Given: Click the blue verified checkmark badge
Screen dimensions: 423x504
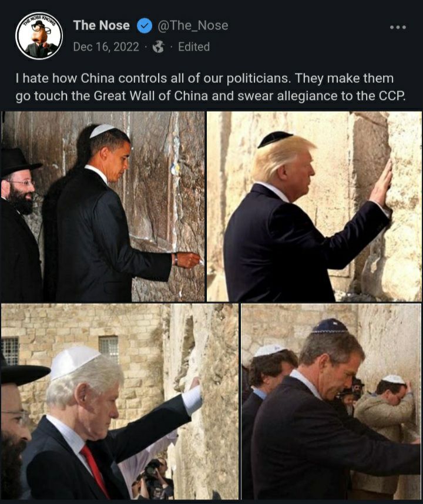Looking at the screenshot, I should [145, 26].
